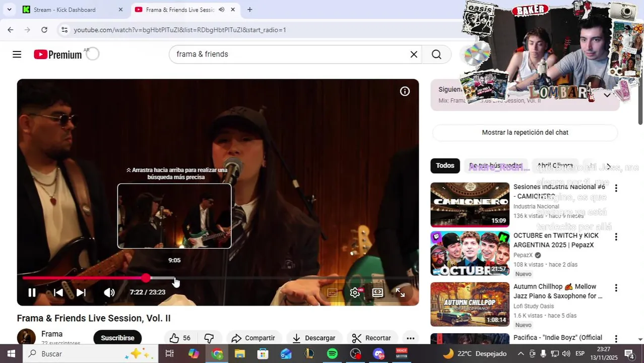Show hidden system tray icons
This screenshot has height=363, width=644.
[521, 354]
